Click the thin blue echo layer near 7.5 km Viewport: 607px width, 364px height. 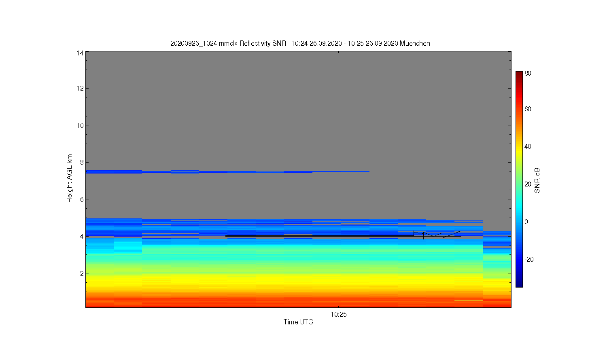(227, 172)
